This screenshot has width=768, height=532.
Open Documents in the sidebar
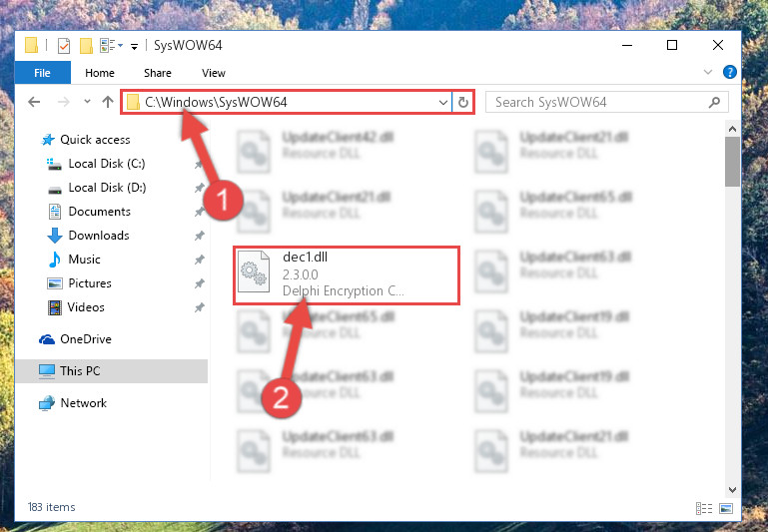pyautogui.click(x=100, y=212)
